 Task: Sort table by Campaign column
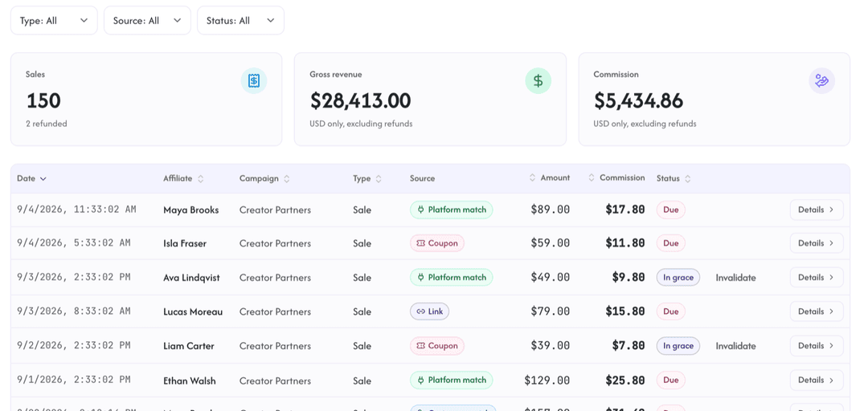tap(264, 178)
